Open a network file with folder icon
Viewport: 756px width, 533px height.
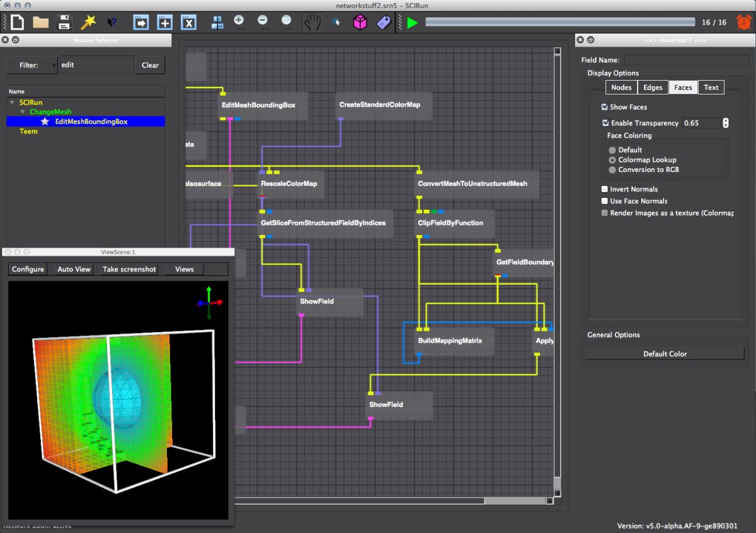pos(41,23)
